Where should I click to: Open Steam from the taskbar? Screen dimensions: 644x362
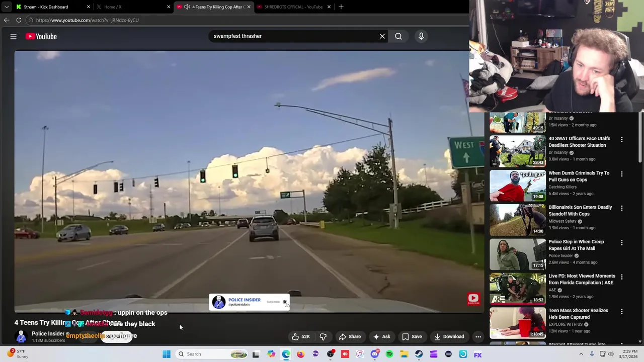coord(419,354)
